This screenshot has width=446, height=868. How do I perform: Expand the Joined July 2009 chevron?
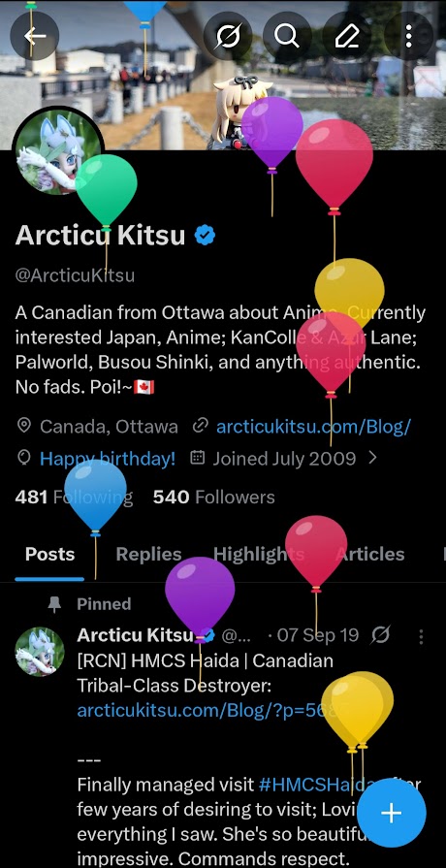[x=373, y=458]
